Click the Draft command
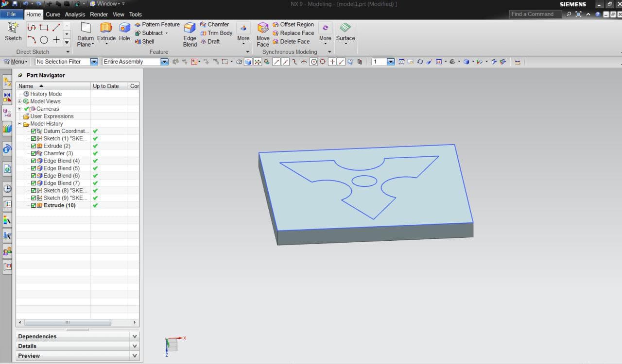The image size is (622, 364). click(x=210, y=42)
